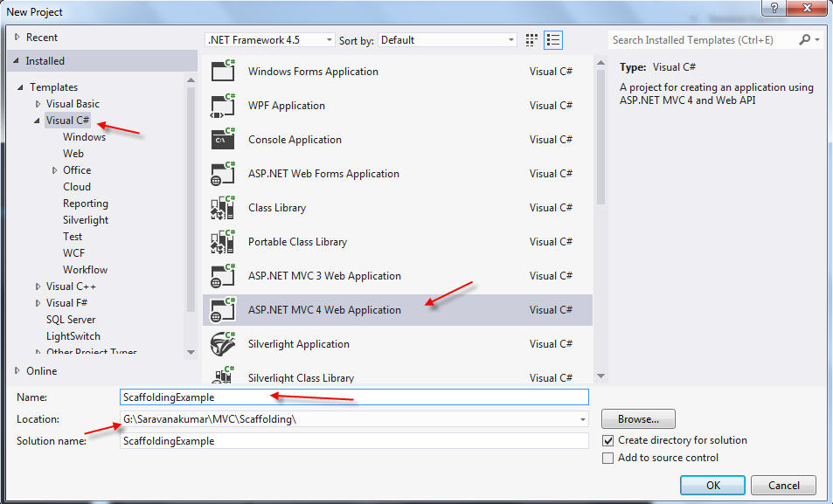Expand the Visual Basic node
The image size is (833, 504).
click(38, 104)
